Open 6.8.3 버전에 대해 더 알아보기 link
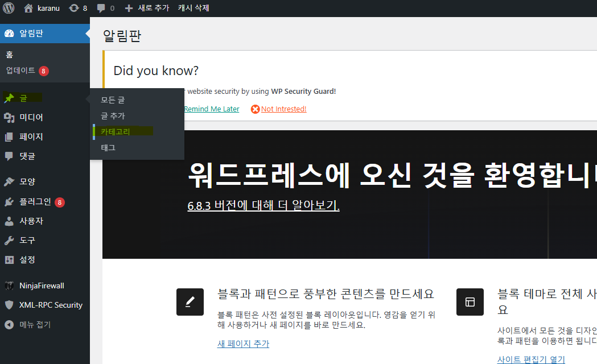 point(263,205)
